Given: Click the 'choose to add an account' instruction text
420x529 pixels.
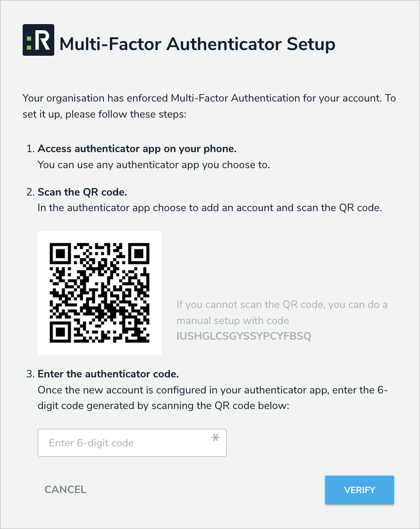Looking at the screenshot, I should (x=209, y=208).
